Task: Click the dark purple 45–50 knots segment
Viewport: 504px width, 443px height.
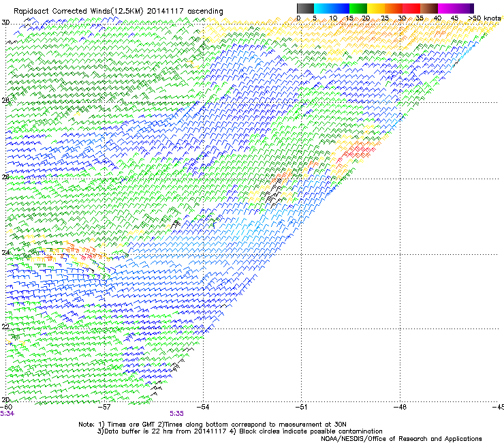Action: 464,8
